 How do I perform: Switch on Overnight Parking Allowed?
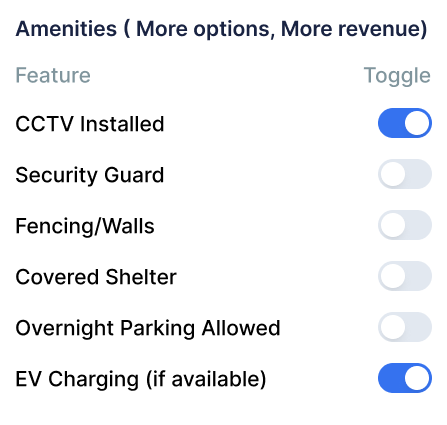405,327
